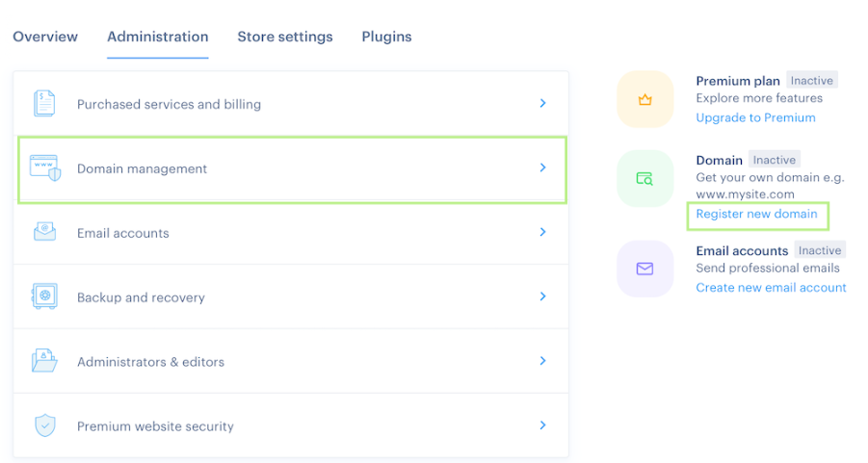Image resolution: width=868 pixels, height=463 pixels.
Task: Click the www.mysite.com example text
Action: [x=745, y=194]
